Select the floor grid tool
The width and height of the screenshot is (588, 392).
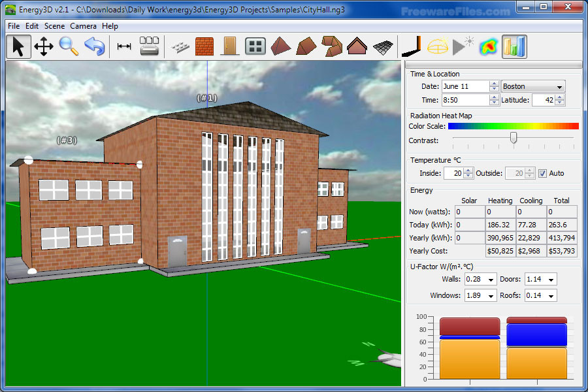coord(383,47)
